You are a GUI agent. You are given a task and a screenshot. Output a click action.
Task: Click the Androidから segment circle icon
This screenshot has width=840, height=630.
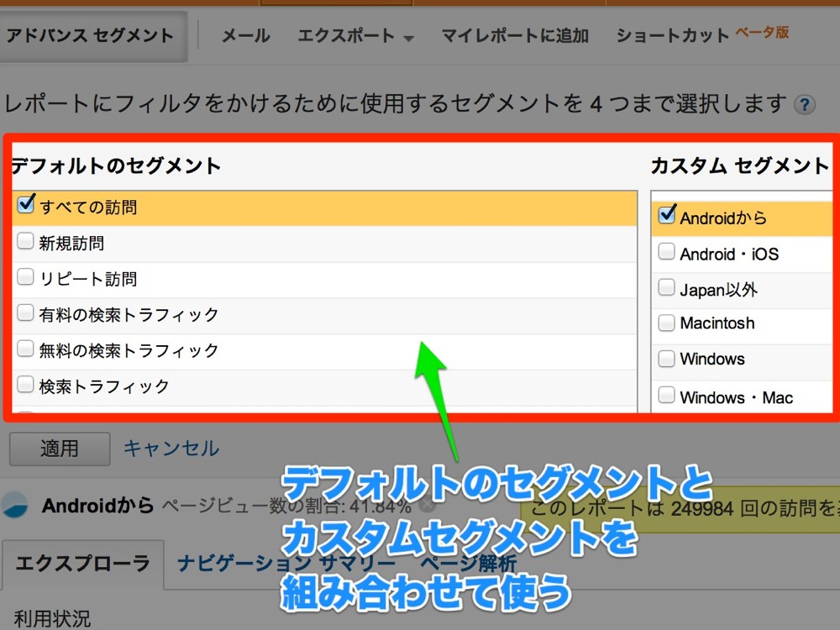14,505
